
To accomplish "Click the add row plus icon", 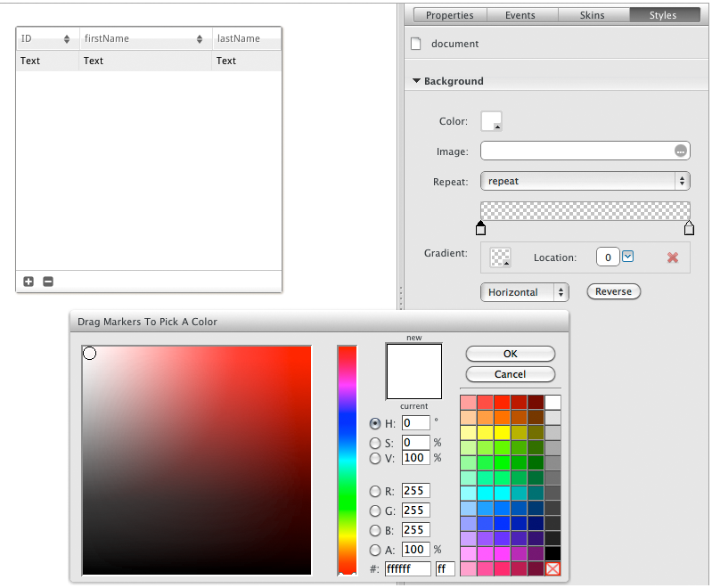I will pos(29,282).
